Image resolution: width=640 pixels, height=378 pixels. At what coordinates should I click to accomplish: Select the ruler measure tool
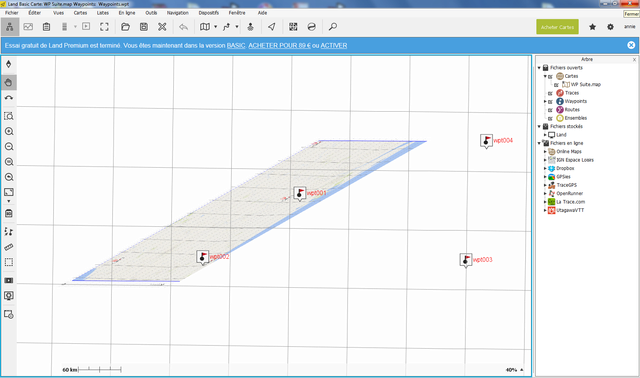point(9,247)
